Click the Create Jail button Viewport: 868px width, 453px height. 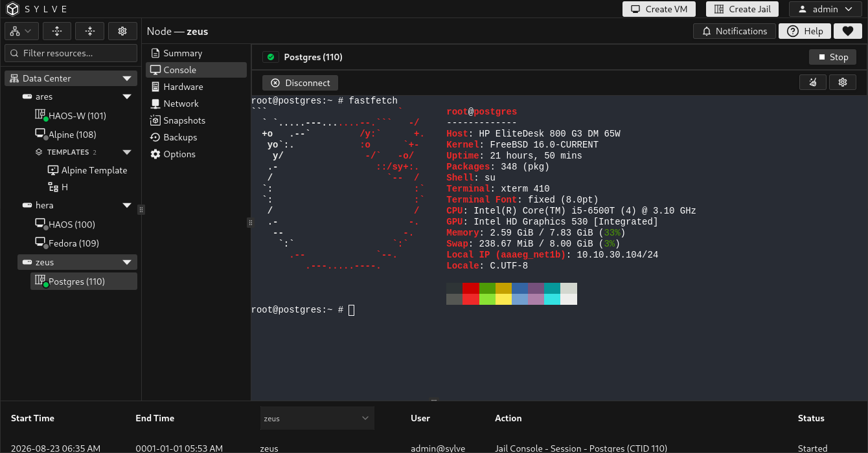[x=742, y=9]
